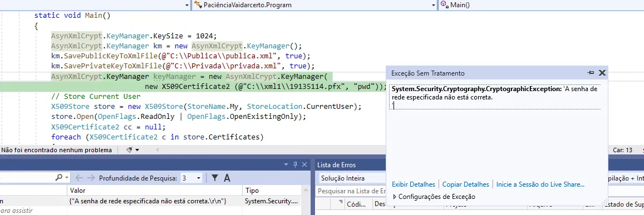644x215 pixels.
Task: Click the foreach store.Certificates line
Action: click(x=158, y=137)
